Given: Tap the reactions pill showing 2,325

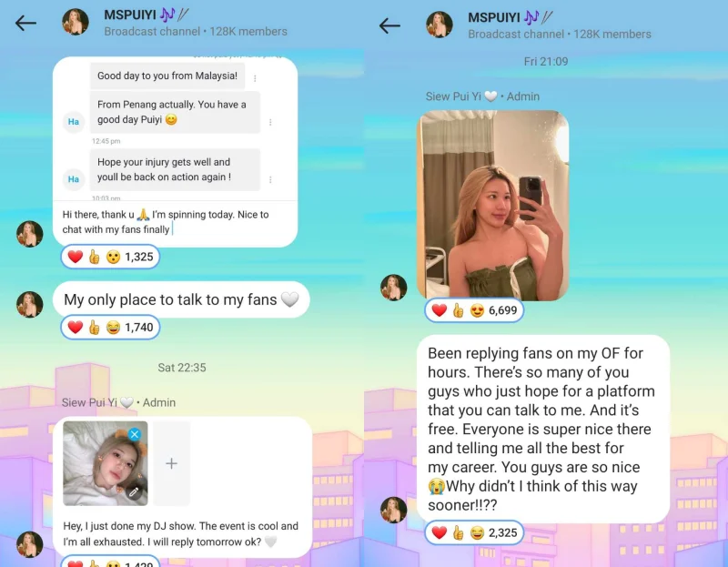Looking at the screenshot, I should click(474, 532).
